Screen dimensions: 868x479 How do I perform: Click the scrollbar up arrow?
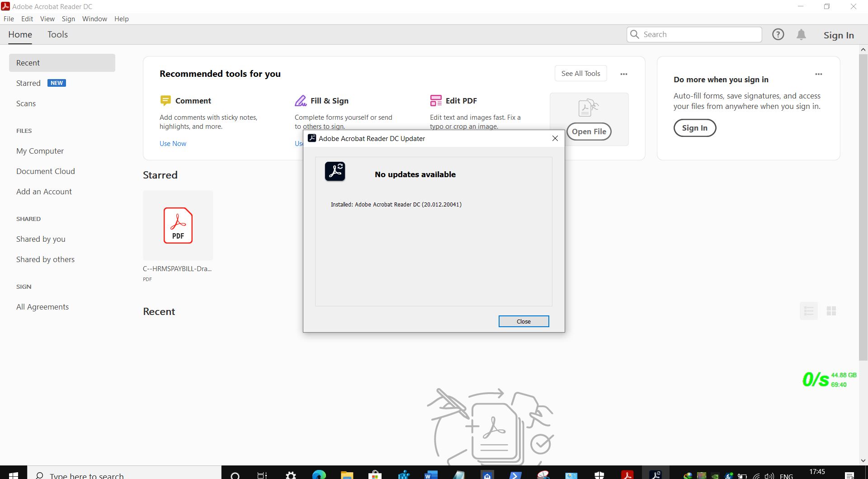click(863, 49)
